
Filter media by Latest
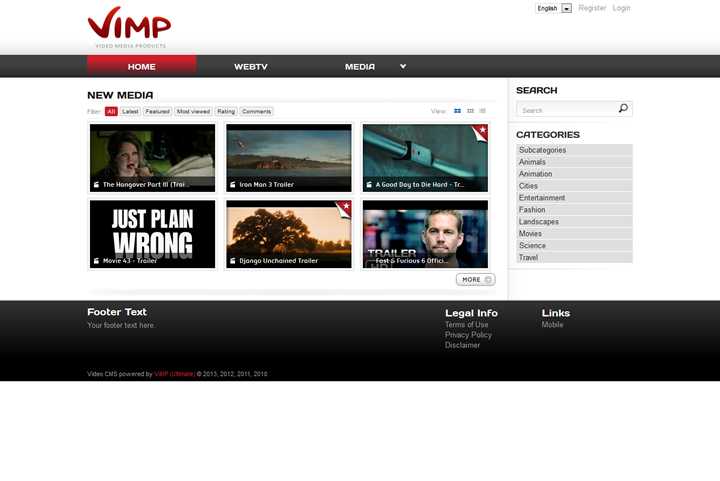click(130, 112)
